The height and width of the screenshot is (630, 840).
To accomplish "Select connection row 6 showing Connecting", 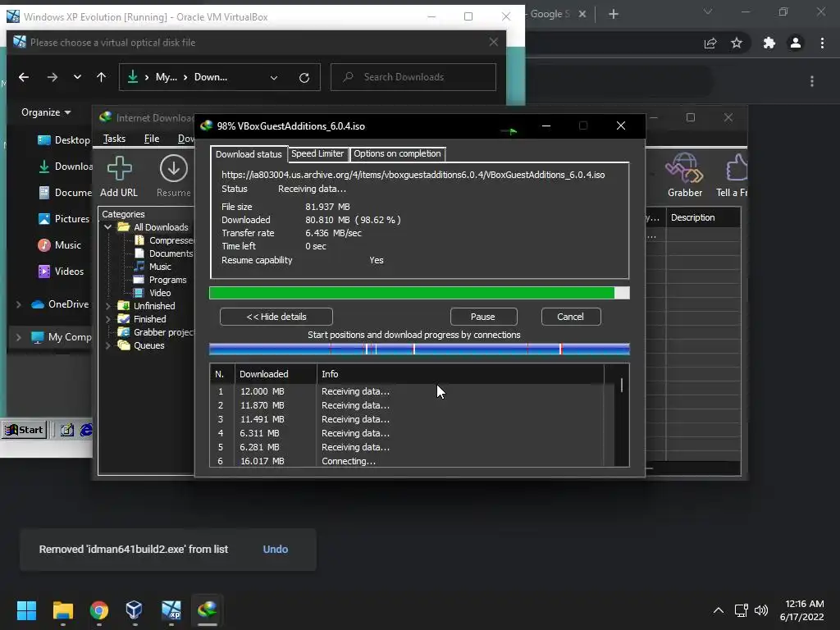I will pos(407,461).
